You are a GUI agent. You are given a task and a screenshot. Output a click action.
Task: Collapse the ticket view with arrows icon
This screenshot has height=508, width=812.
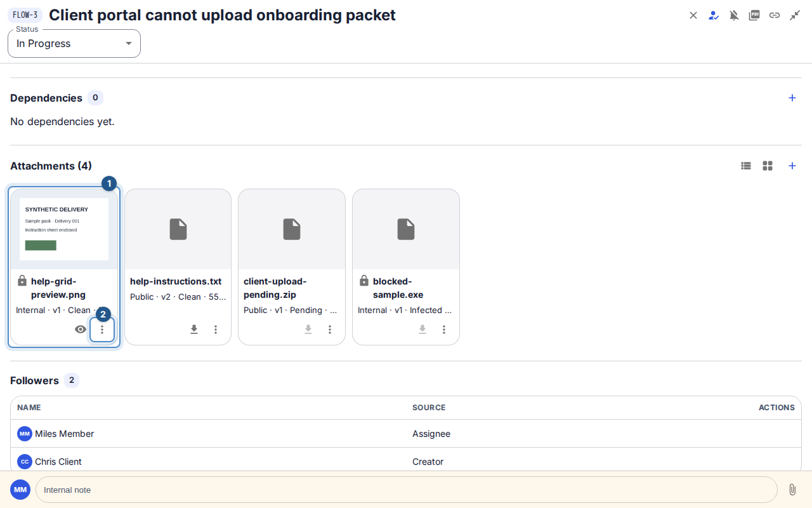795,15
